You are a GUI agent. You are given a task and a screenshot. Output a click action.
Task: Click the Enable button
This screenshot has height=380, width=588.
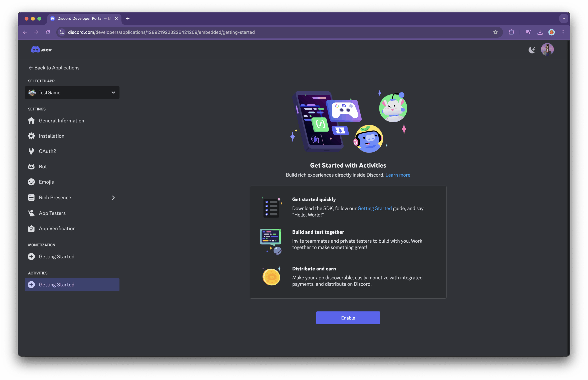(348, 318)
